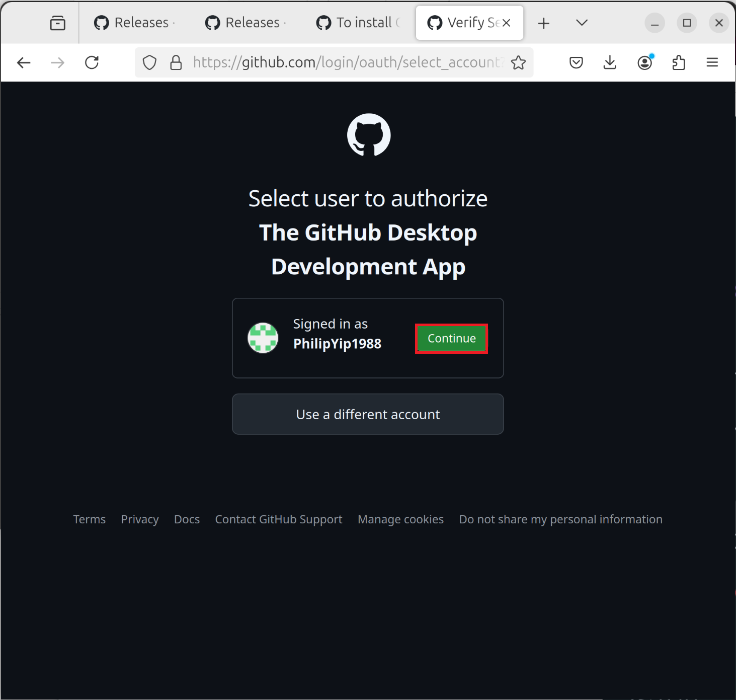Switch to the 'To install' tab
The image size is (736, 700).
(x=358, y=23)
